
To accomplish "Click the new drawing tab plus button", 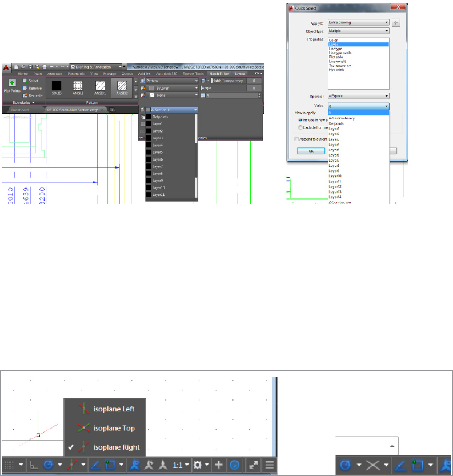I will (x=112, y=110).
